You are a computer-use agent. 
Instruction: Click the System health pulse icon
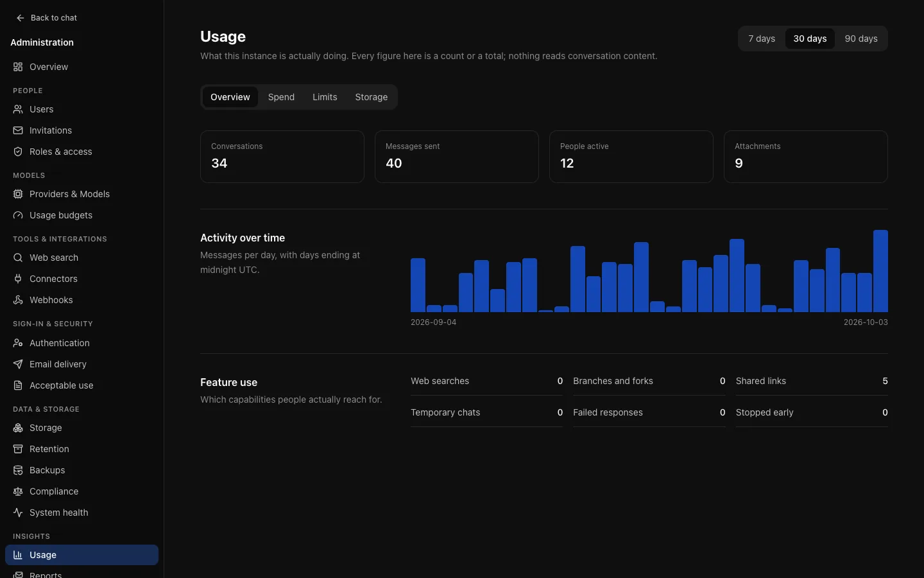coord(18,512)
